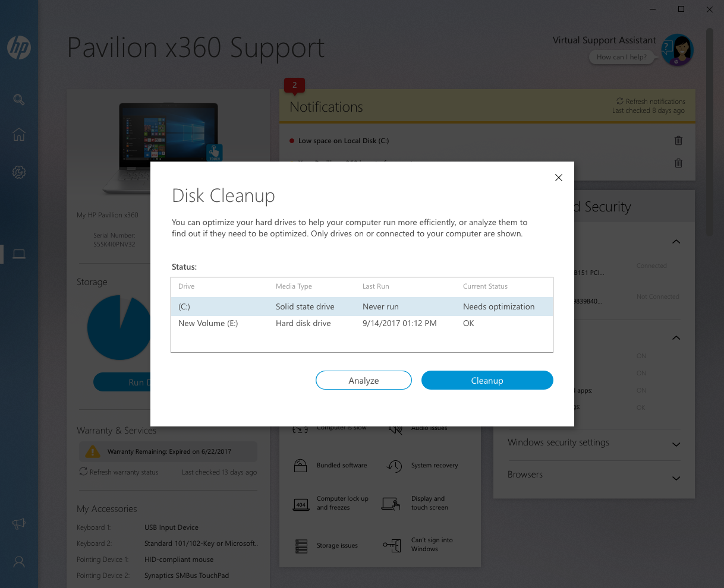724x588 pixels.
Task: Expand Windows security settings section
Action: (x=676, y=444)
